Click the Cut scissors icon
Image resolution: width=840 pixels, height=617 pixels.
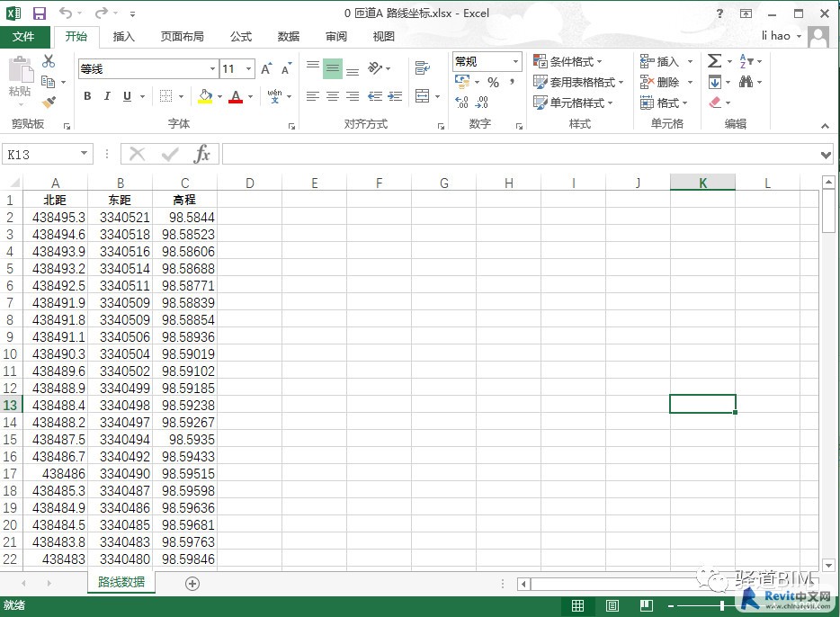(x=49, y=61)
